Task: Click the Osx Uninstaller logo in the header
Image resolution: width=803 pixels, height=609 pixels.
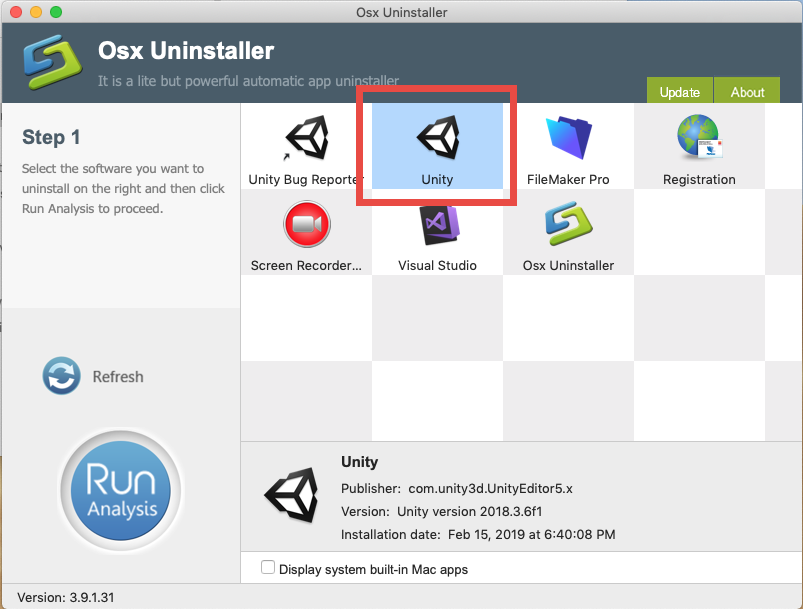Action: pyautogui.click(x=50, y=60)
